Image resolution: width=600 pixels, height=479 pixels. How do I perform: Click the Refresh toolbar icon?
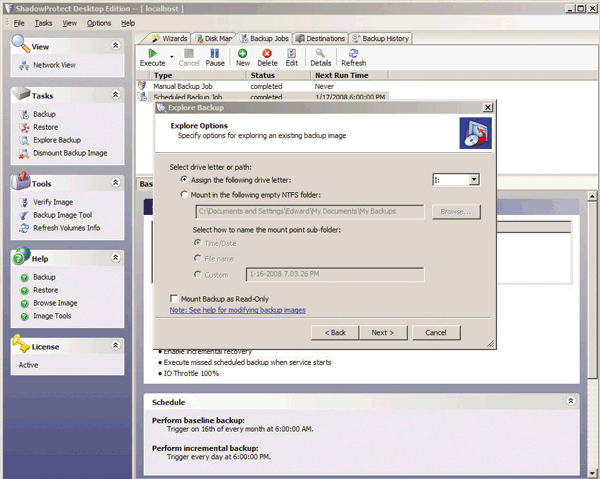tap(354, 57)
